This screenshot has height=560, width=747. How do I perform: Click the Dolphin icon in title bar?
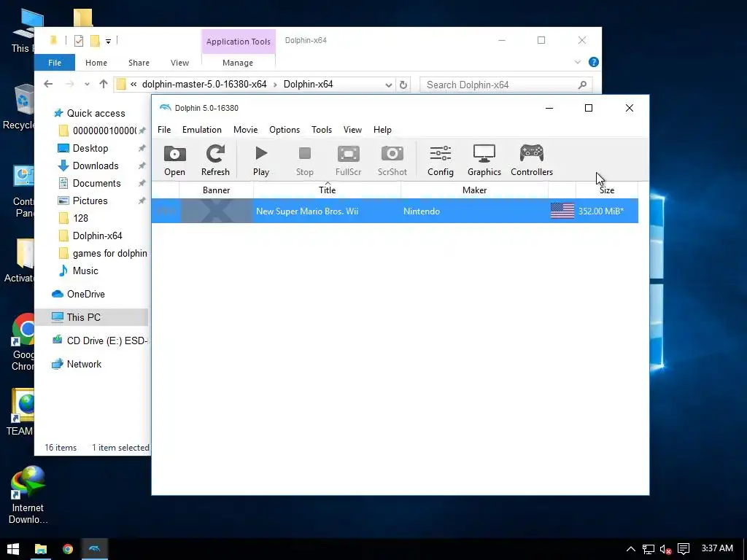click(165, 108)
